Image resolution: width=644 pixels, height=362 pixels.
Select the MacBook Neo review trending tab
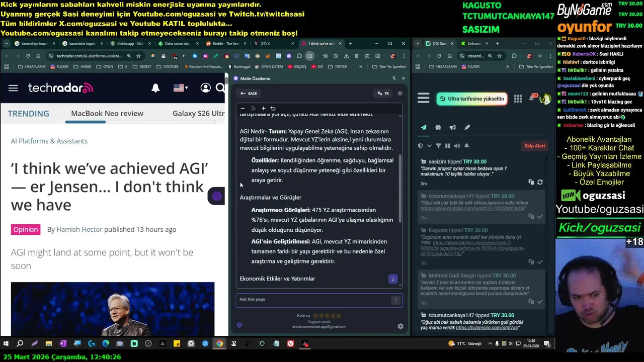(x=107, y=113)
